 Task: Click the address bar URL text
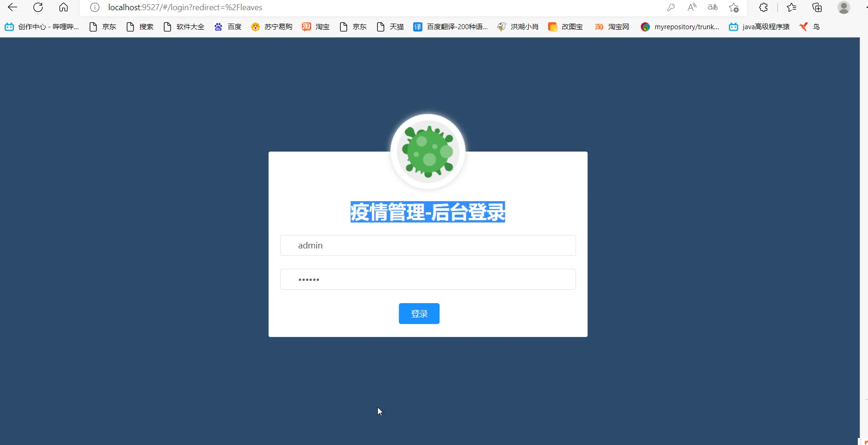(x=185, y=7)
